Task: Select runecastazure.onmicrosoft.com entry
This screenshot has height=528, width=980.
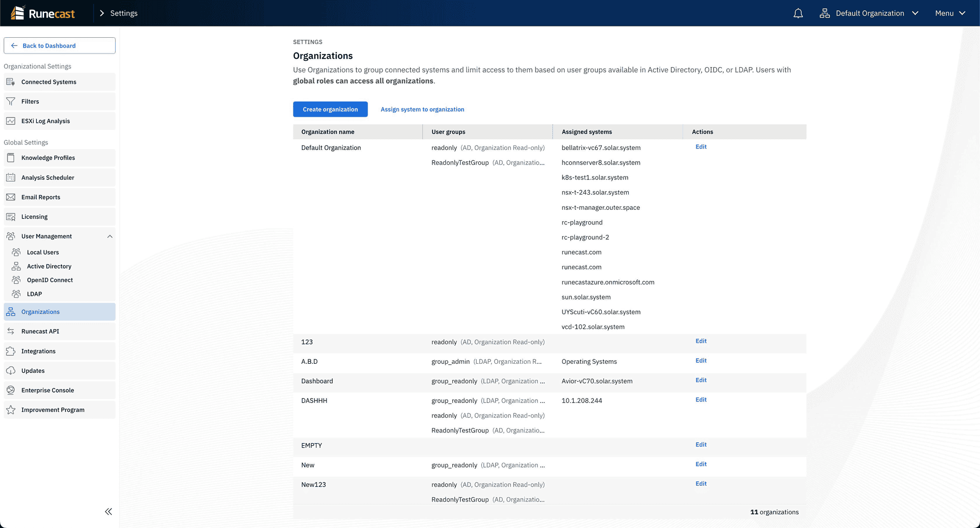Action: (608, 282)
